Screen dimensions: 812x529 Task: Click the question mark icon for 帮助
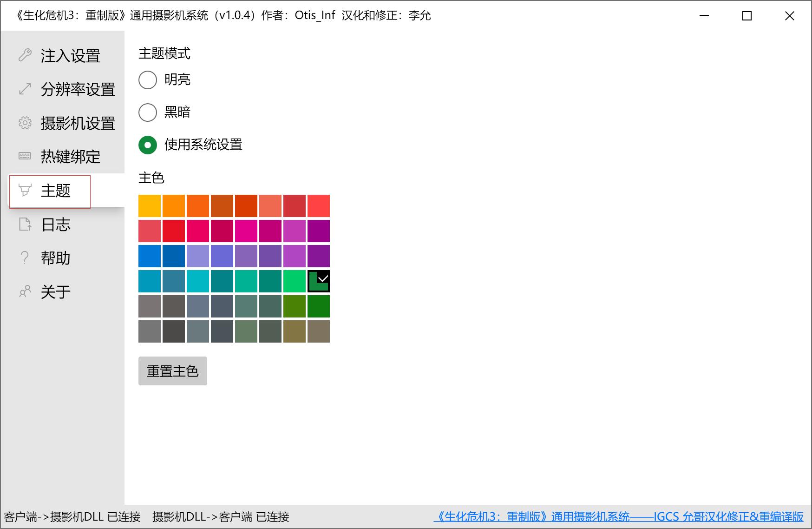[x=25, y=258]
